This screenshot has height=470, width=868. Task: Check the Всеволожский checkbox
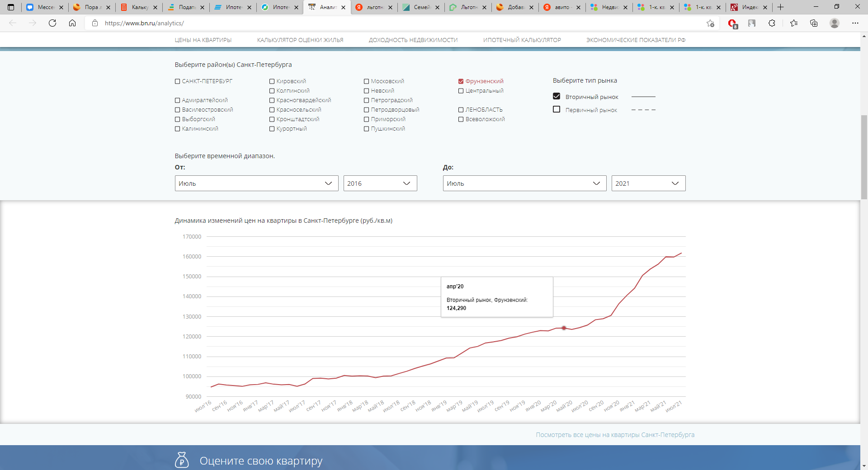[x=461, y=119]
